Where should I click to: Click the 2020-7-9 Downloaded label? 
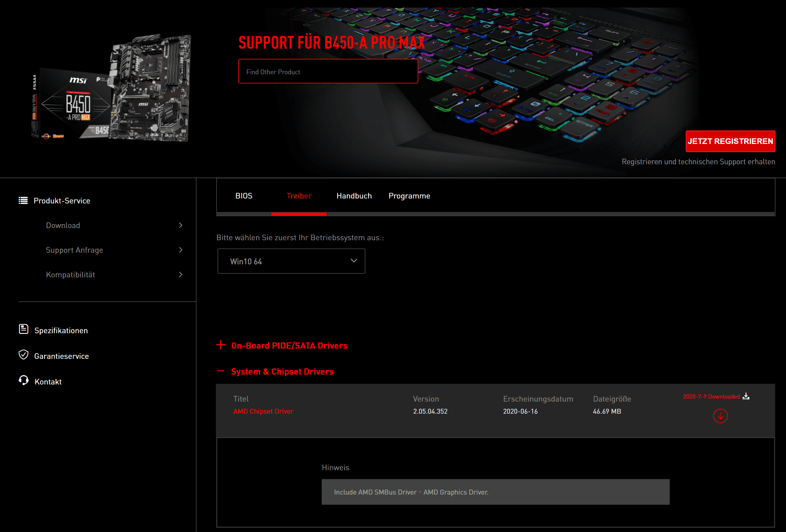click(711, 396)
